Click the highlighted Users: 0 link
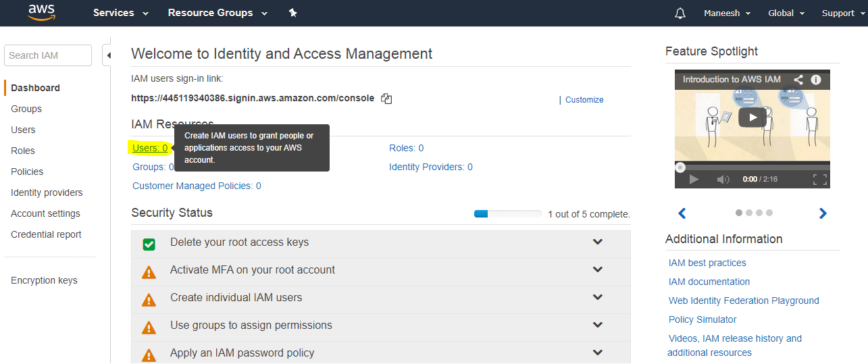 (x=150, y=148)
